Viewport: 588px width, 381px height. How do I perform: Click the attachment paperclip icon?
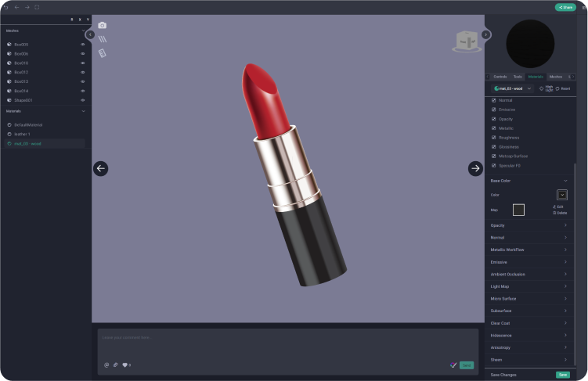click(116, 365)
